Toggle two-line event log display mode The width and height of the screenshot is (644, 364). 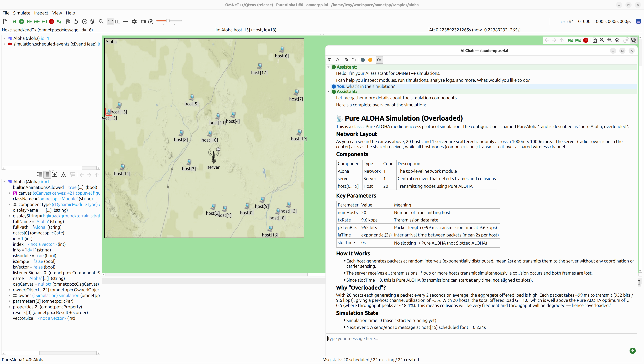(118, 22)
